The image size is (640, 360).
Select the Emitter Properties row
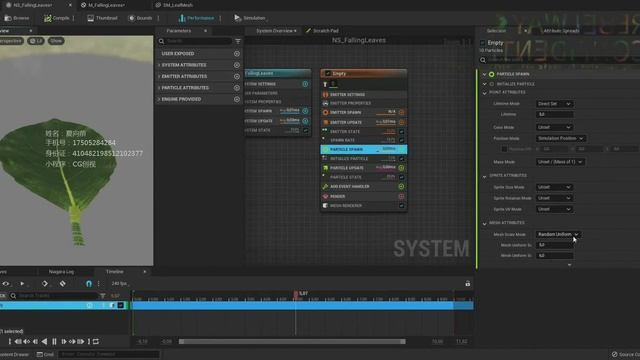pos(364,103)
